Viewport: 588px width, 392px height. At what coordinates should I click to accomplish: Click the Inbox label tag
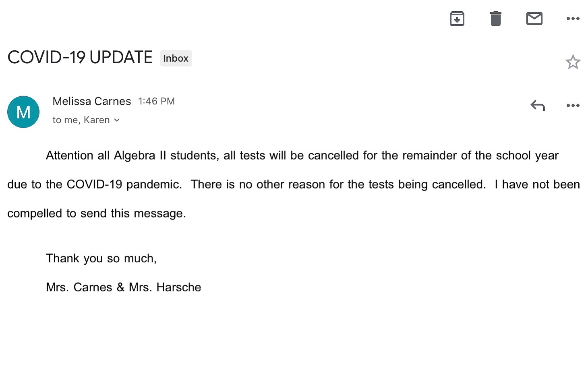click(x=176, y=58)
